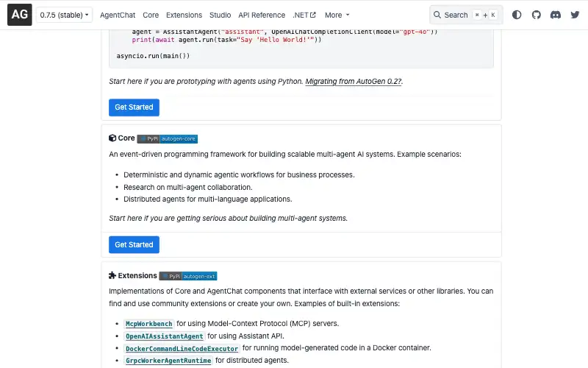588x368 pixels.
Task: Click the asyncio.run(main()) code line
Action: 153,56
